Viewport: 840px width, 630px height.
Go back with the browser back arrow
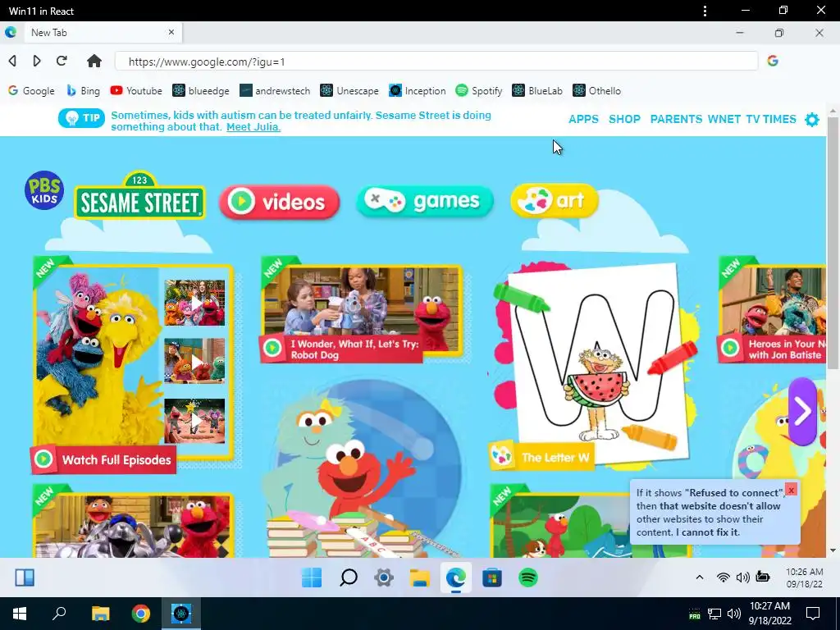coord(12,61)
